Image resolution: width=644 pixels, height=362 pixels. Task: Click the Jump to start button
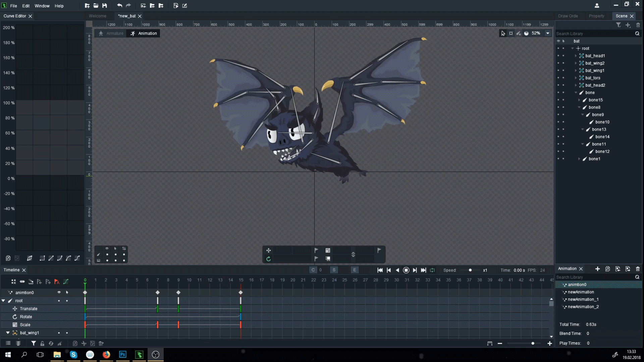379,270
